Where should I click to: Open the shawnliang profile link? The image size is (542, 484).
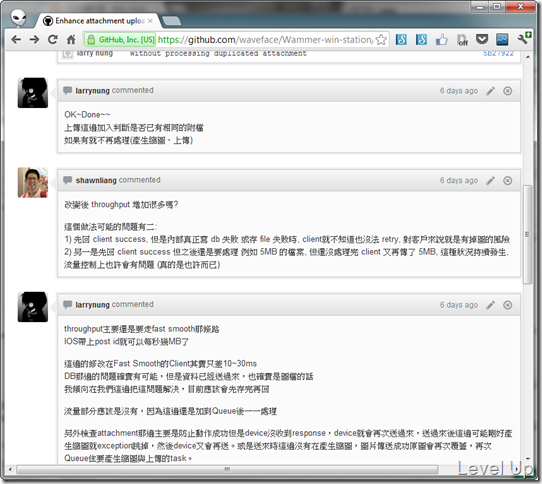tap(96, 180)
